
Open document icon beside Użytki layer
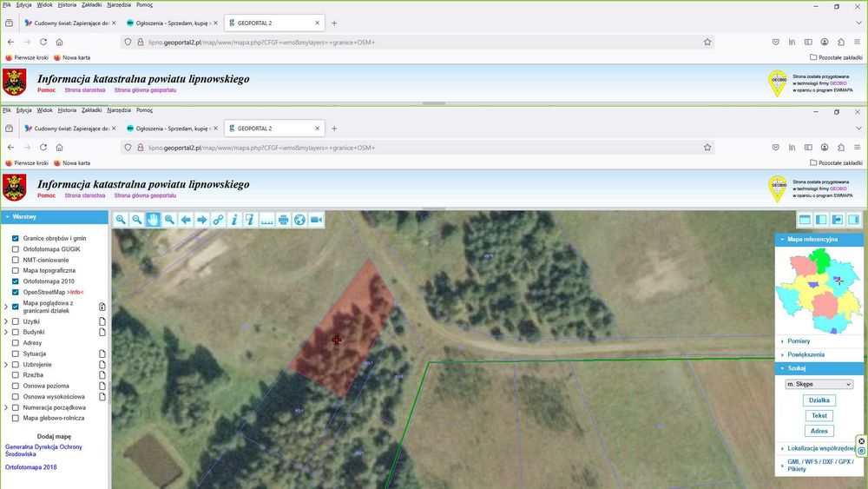pos(102,321)
